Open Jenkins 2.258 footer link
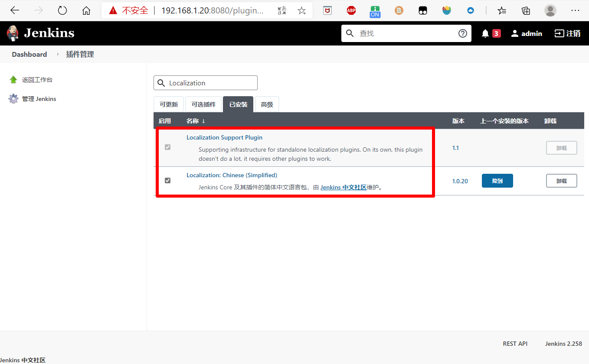 pos(563,344)
